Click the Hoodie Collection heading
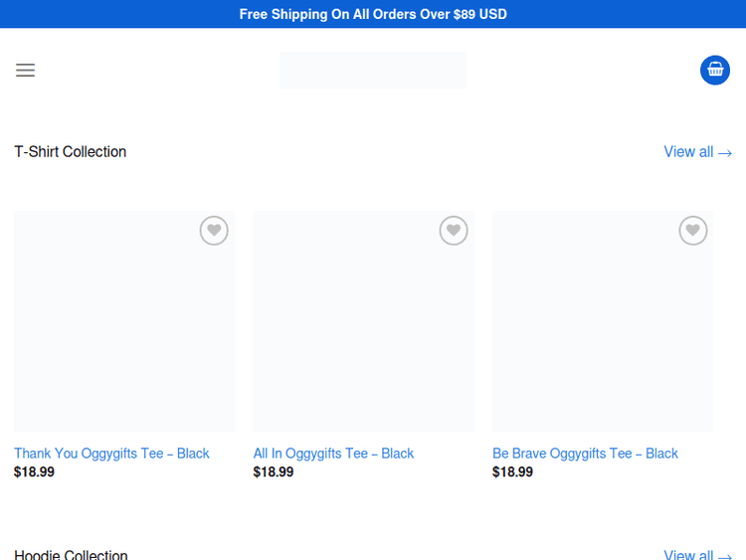Viewport: 746px width, 560px height. pyautogui.click(x=71, y=555)
